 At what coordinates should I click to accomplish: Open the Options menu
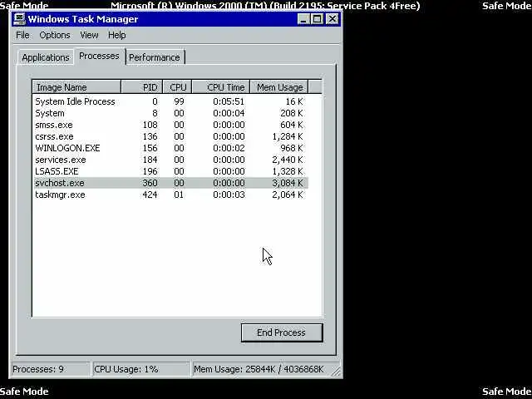pos(55,35)
